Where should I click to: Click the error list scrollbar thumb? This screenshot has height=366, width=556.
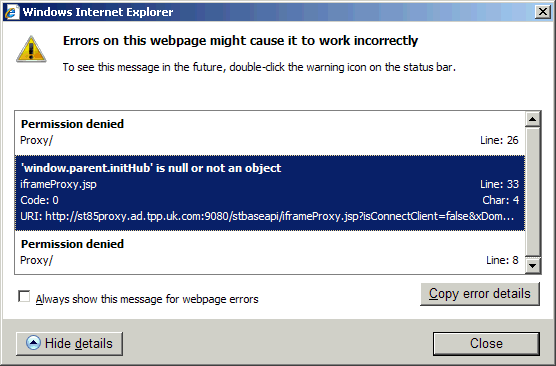point(533,192)
